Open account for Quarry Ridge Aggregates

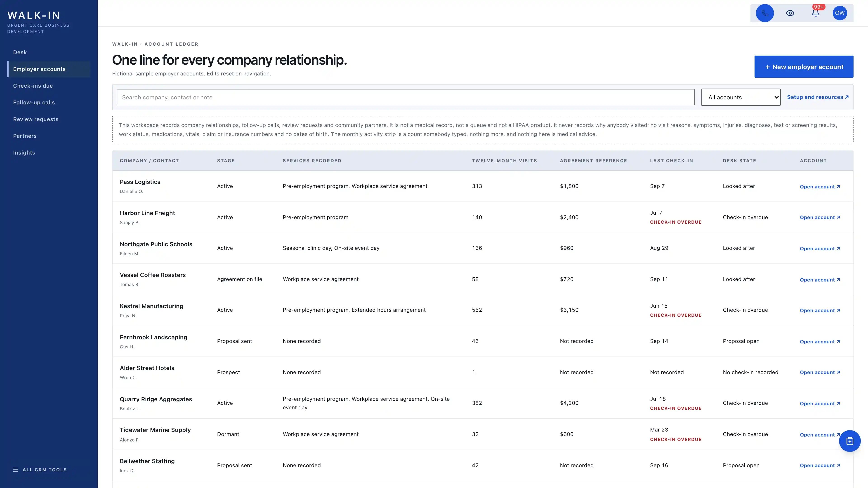[x=820, y=404]
